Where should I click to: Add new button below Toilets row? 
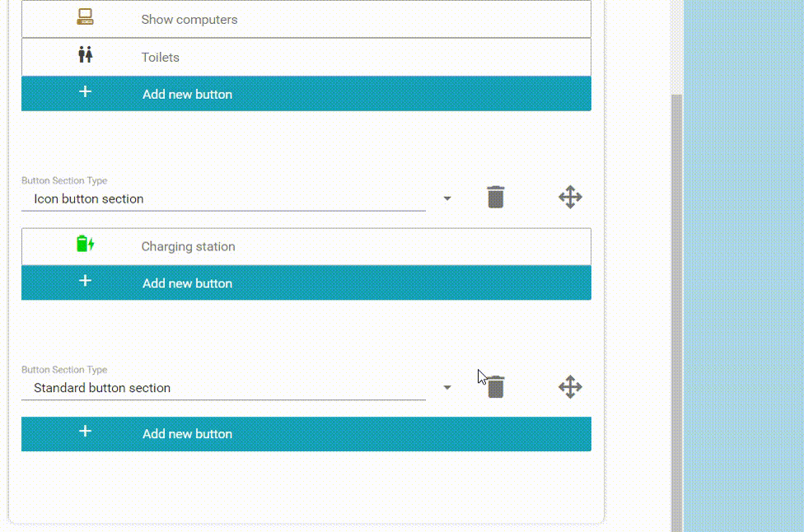[x=306, y=94]
